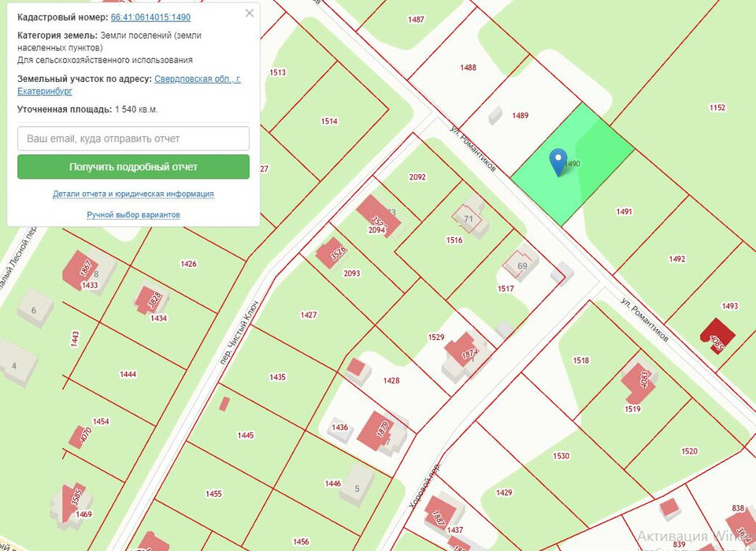
Task: Select parcel label 1519 on the map
Action: (x=632, y=409)
